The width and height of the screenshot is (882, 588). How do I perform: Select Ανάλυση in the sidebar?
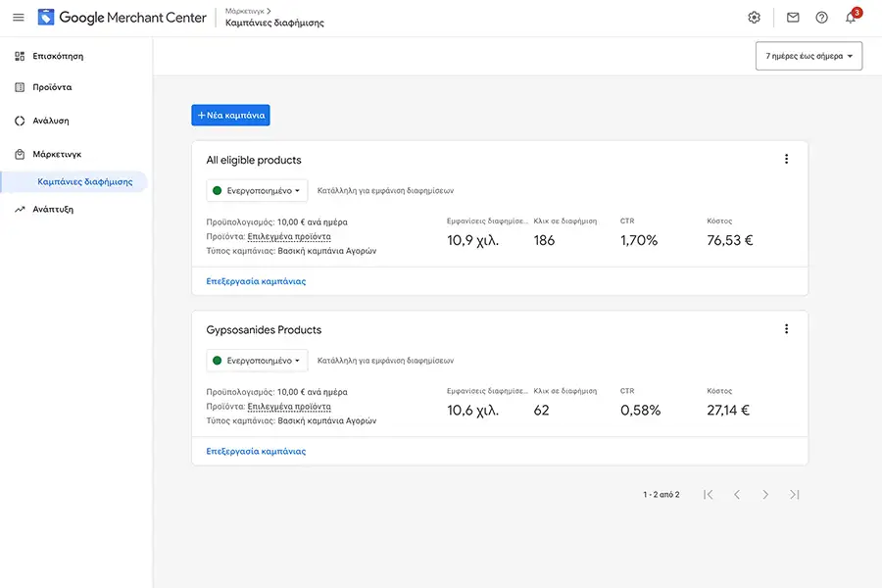pos(51,121)
